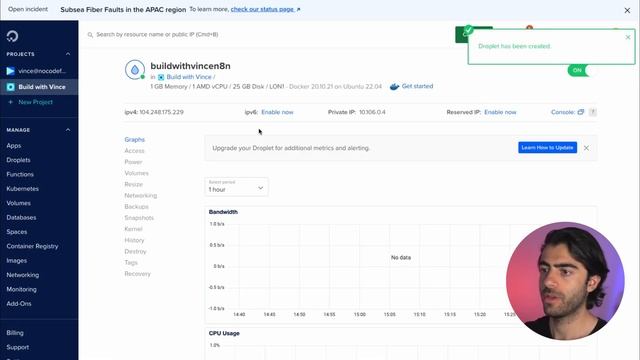Open Container Registry in sidebar
This screenshot has height=360, width=640.
click(x=32, y=247)
